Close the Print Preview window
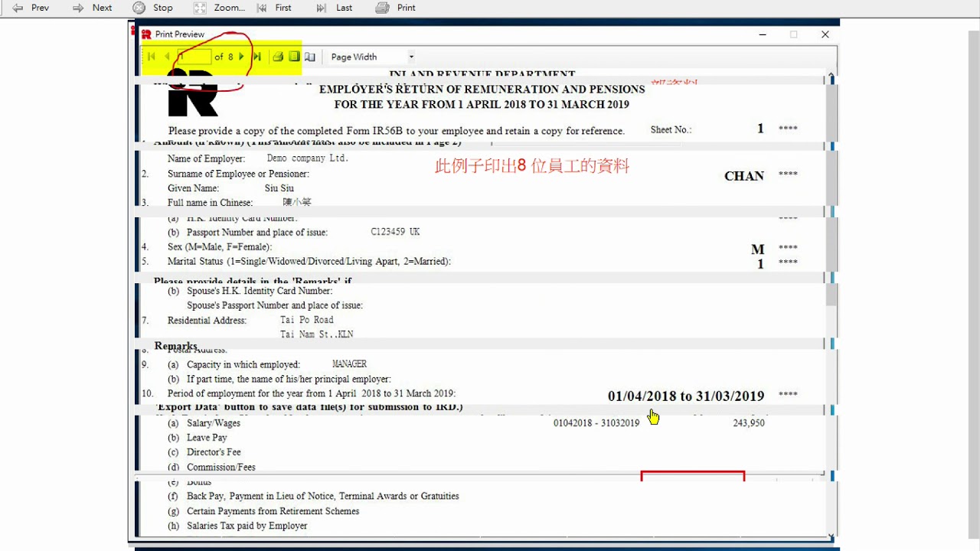Viewport: 980px width, 551px height. pyautogui.click(x=825, y=34)
